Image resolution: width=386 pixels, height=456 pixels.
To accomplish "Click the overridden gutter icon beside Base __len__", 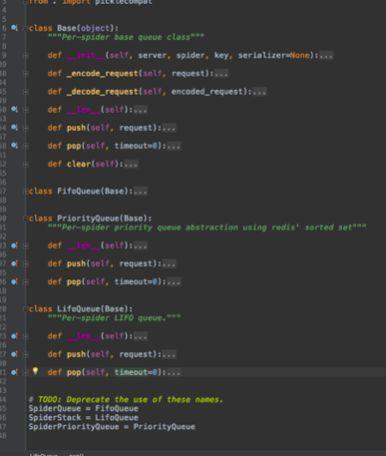I will coord(14,109).
